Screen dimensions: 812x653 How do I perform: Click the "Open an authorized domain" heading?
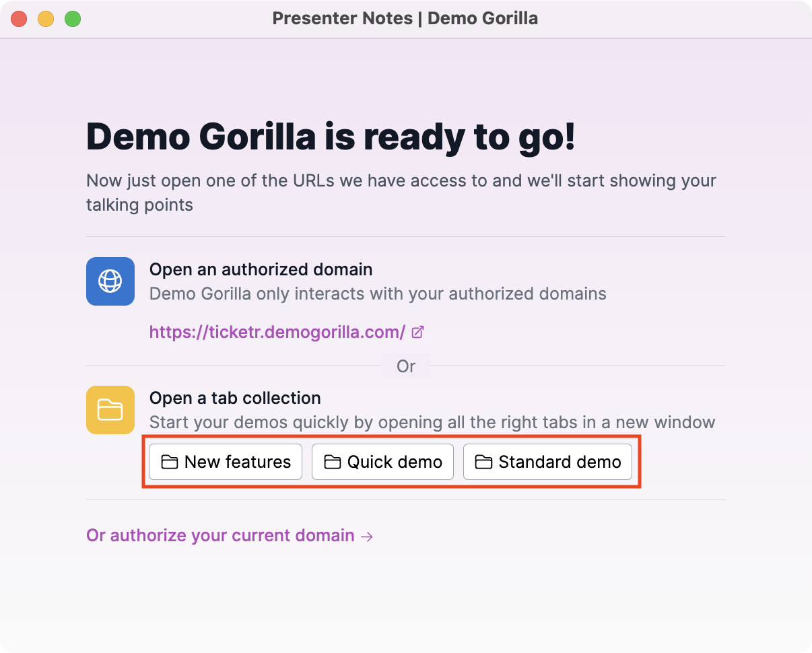click(261, 270)
